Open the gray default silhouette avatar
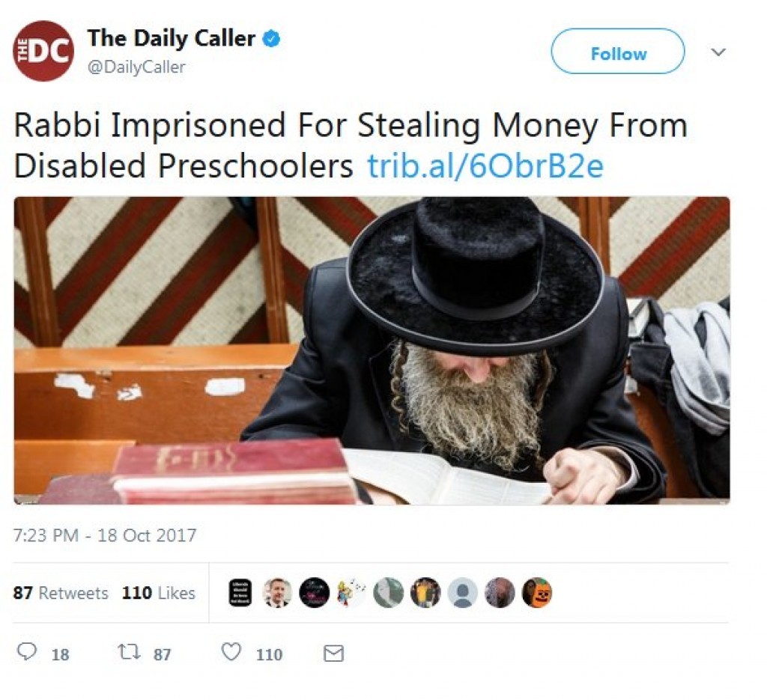The image size is (767, 700). click(463, 592)
